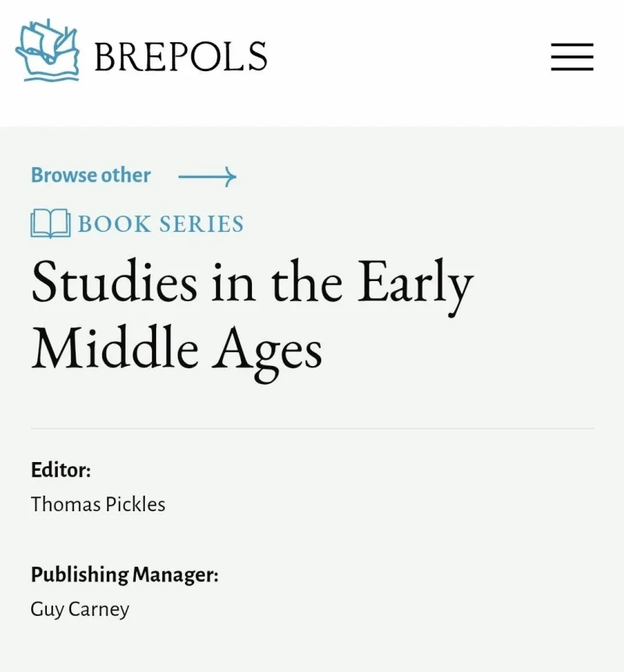Click the word other in Browse other
624x672 pixels.
pos(126,176)
